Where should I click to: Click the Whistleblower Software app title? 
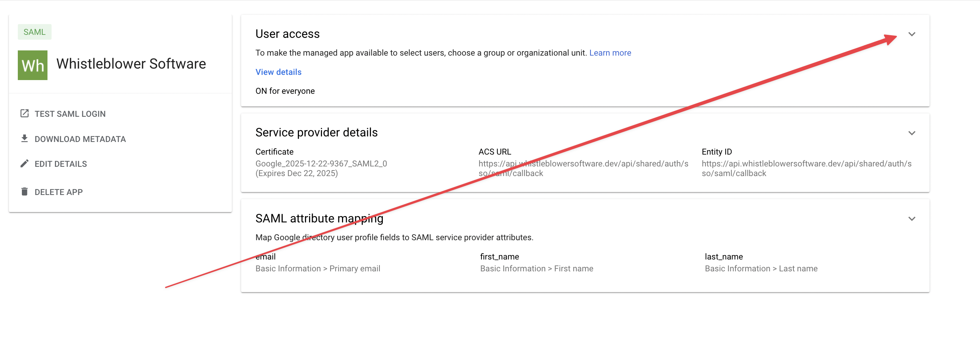[x=131, y=64]
